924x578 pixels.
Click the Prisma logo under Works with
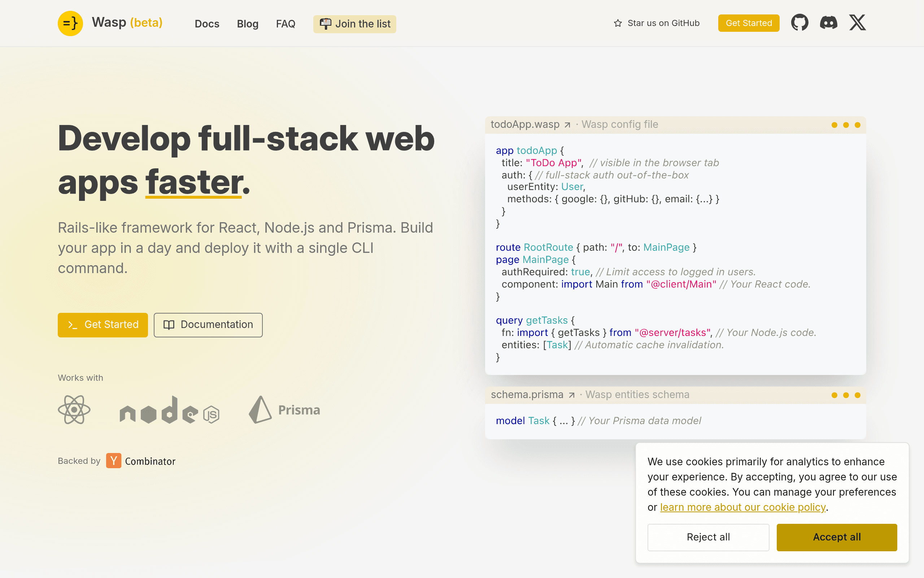coord(284,410)
